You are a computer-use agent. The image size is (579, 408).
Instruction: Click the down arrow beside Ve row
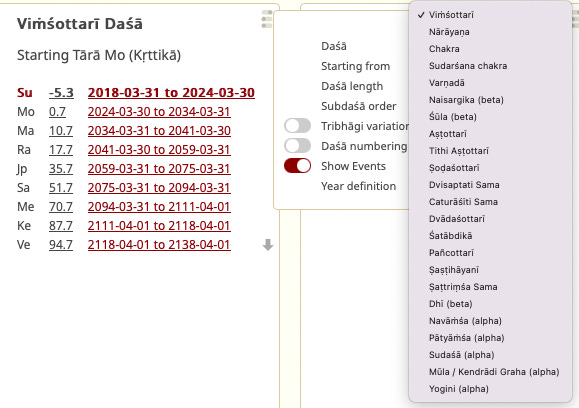click(268, 245)
